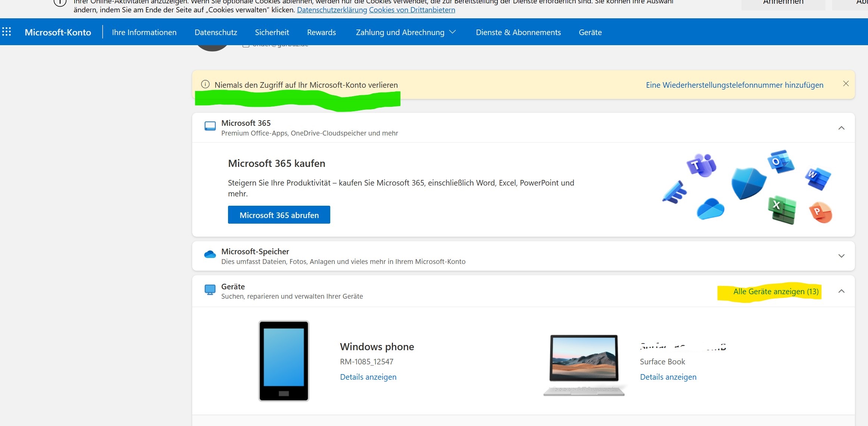
Task: Open the app launcher grid icon
Action: [6, 32]
